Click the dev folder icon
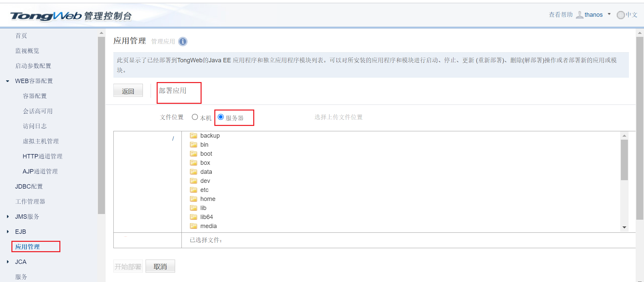This screenshot has height=282, width=644. [194, 181]
